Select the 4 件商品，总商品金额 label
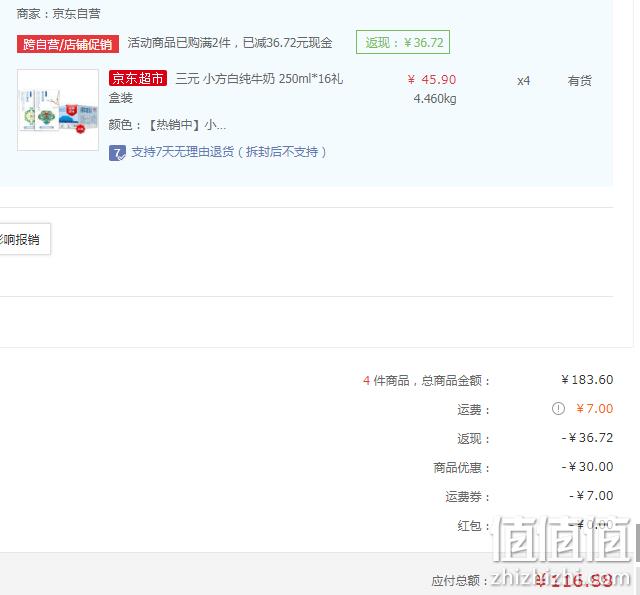This screenshot has width=640, height=595. pos(426,380)
